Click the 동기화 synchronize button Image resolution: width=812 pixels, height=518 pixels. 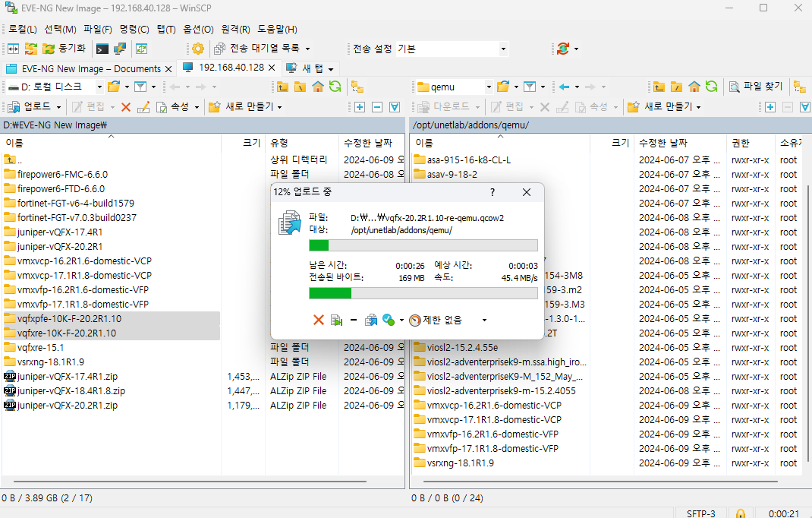(x=65, y=49)
